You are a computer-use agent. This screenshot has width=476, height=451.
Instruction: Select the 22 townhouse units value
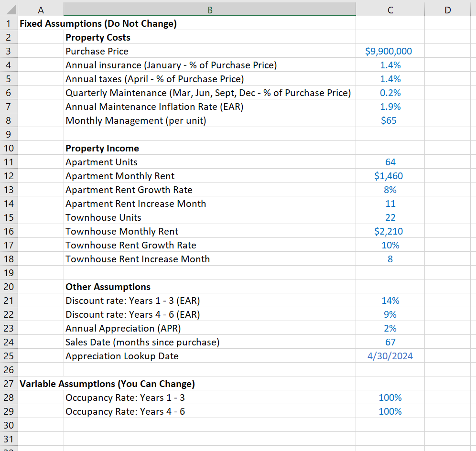tap(390, 217)
